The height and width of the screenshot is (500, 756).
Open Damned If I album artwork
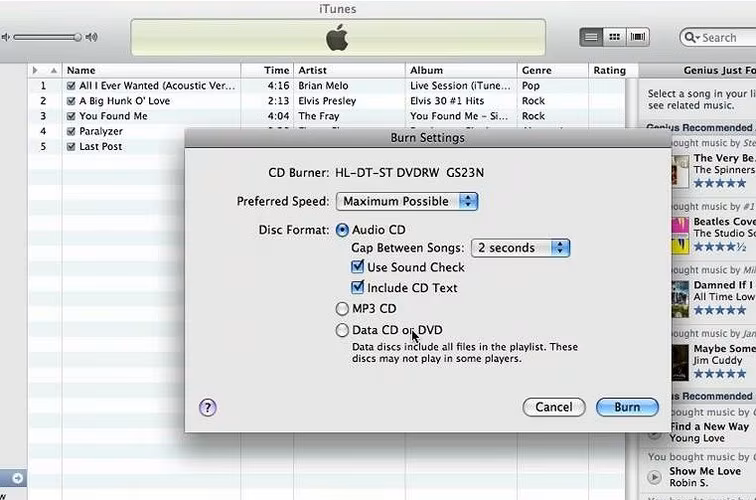tap(680, 299)
